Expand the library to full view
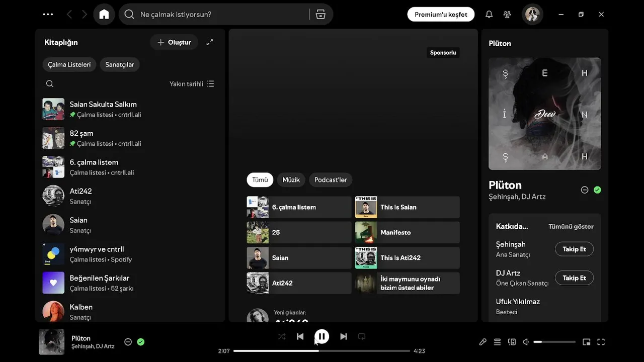Image resolution: width=644 pixels, height=362 pixels. point(210,42)
